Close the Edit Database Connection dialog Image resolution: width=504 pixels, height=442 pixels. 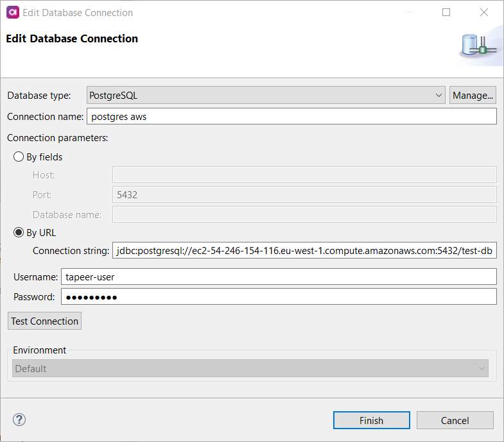[x=483, y=12]
